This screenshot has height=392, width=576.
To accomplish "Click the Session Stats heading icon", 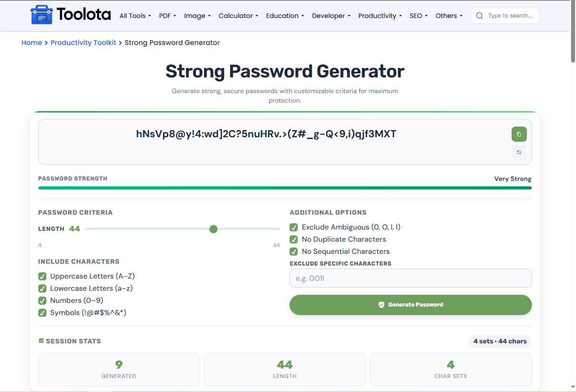I will coord(41,341).
